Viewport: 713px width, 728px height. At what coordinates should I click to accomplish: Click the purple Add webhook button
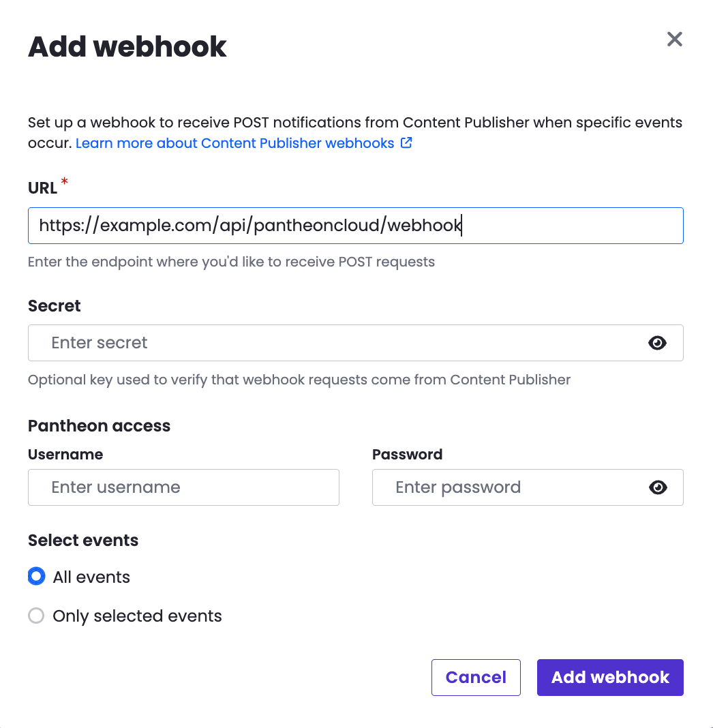[x=610, y=677]
